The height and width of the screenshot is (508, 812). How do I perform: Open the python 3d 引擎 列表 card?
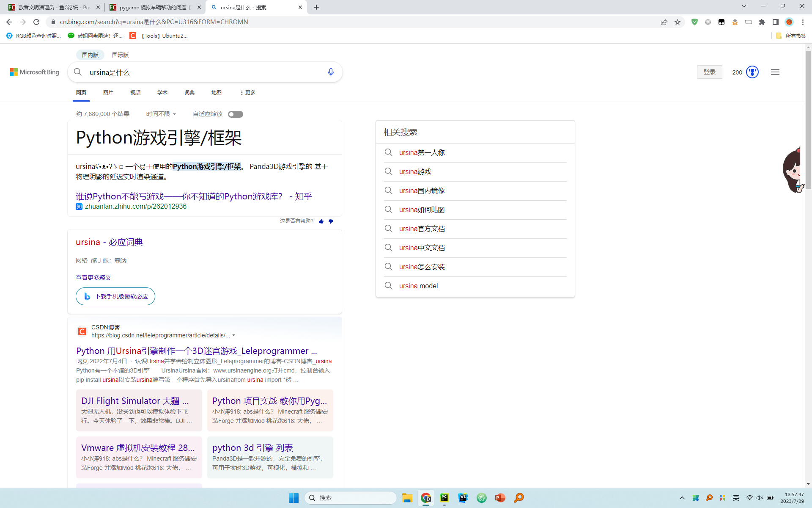point(270,457)
